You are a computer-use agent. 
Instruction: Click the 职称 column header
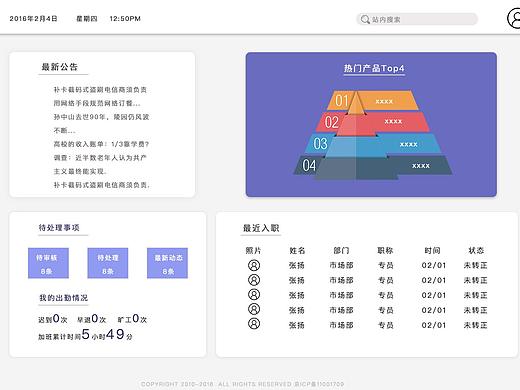click(x=385, y=250)
